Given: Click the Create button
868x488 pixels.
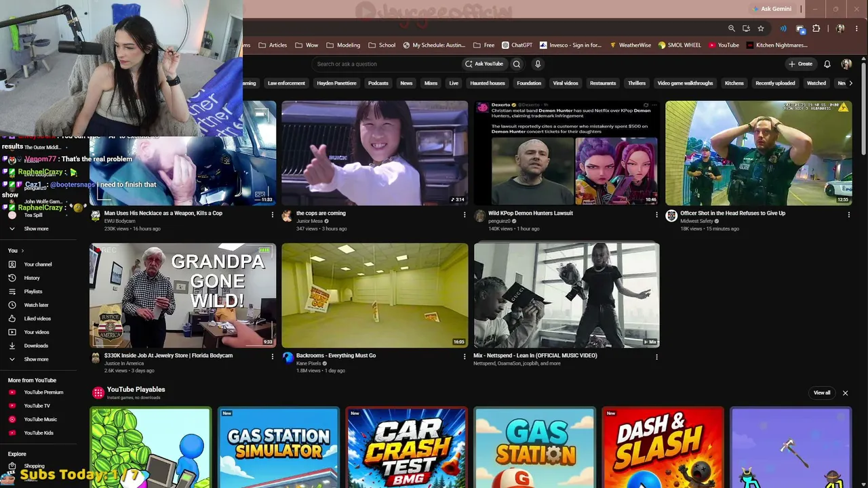Looking at the screenshot, I should pyautogui.click(x=800, y=64).
